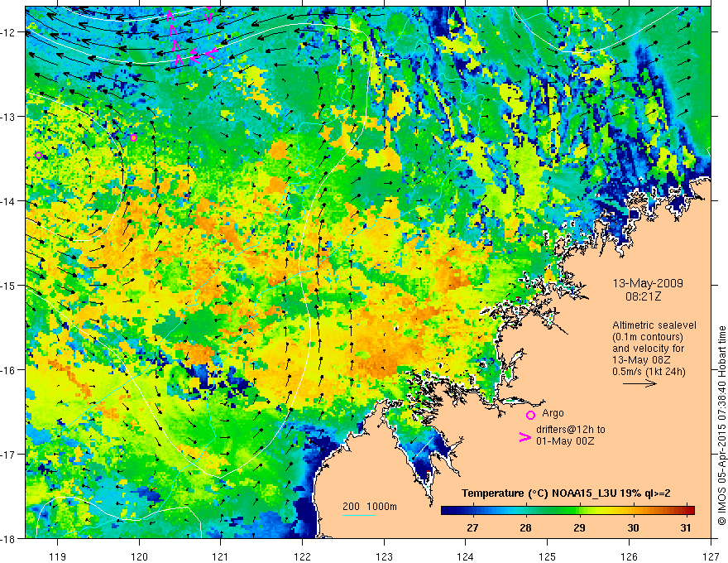Click the IMOS copyright timestamp text
Screen dimensions: 728x563
pyautogui.click(x=722, y=425)
